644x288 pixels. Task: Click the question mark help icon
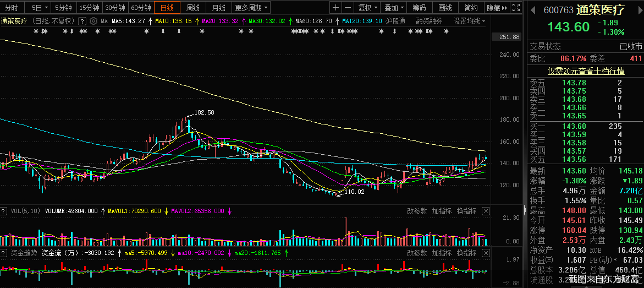click(x=82, y=21)
